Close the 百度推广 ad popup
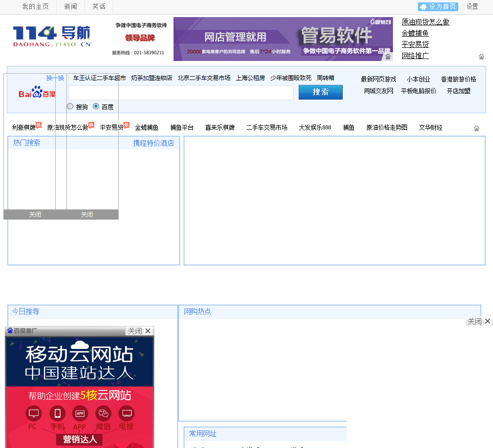 coord(139,331)
